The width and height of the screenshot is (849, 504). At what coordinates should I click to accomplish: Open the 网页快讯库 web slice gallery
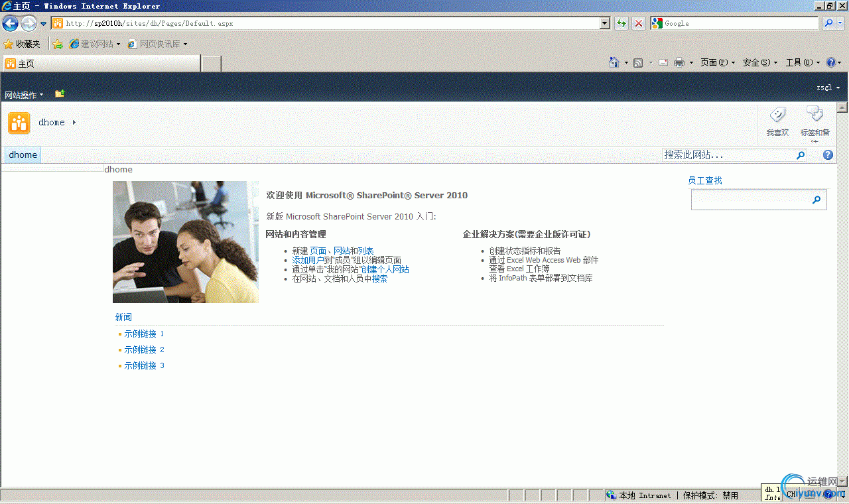pos(157,44)
